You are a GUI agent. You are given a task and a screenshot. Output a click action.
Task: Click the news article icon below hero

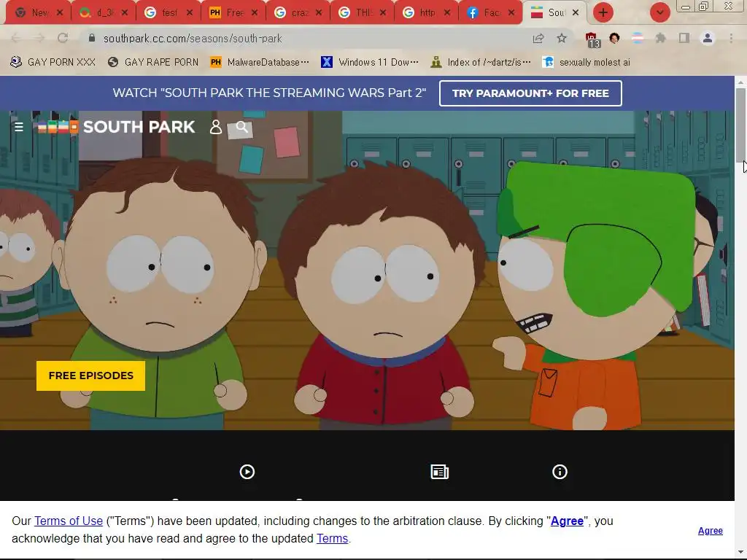click(x=439, y=472)
